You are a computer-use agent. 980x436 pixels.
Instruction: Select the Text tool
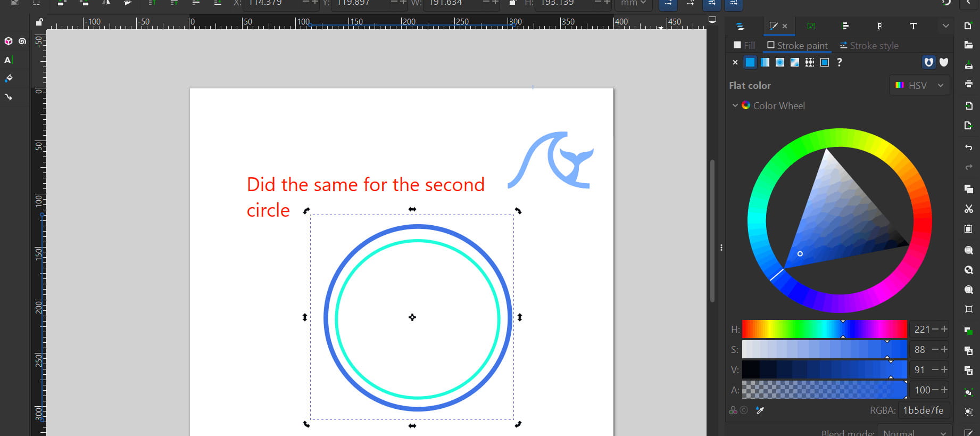pos(8,60)
